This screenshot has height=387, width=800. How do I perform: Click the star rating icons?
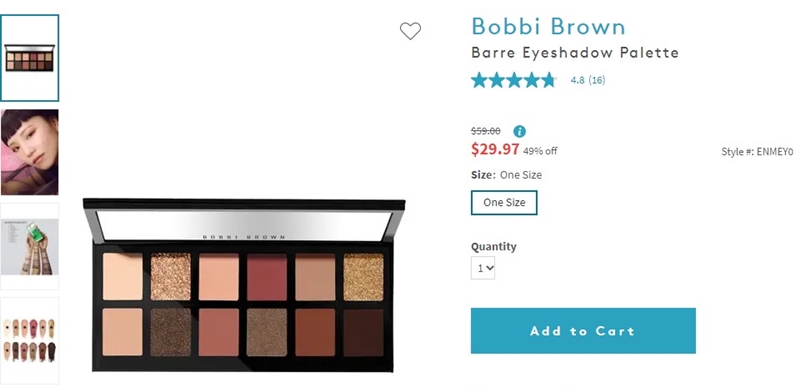click(514, 80)
